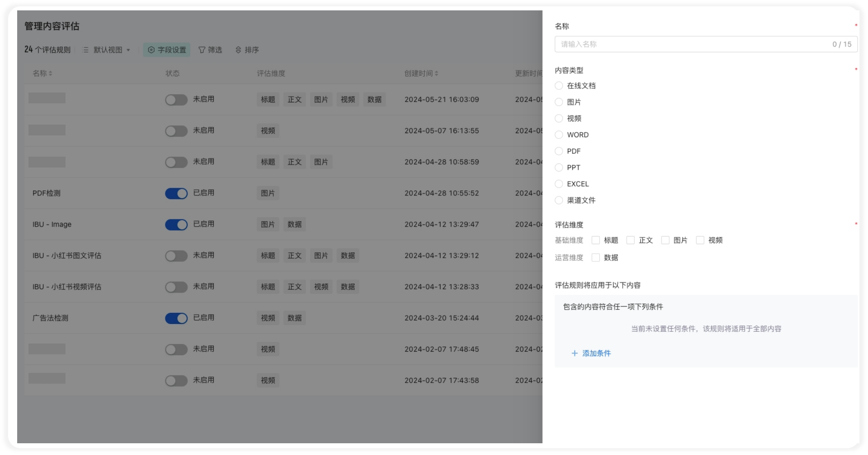Screen dimensions: 868x455
Task: Sort by 创建时间 column arrows
Action: pyautogui.click(x=436, y=74)
